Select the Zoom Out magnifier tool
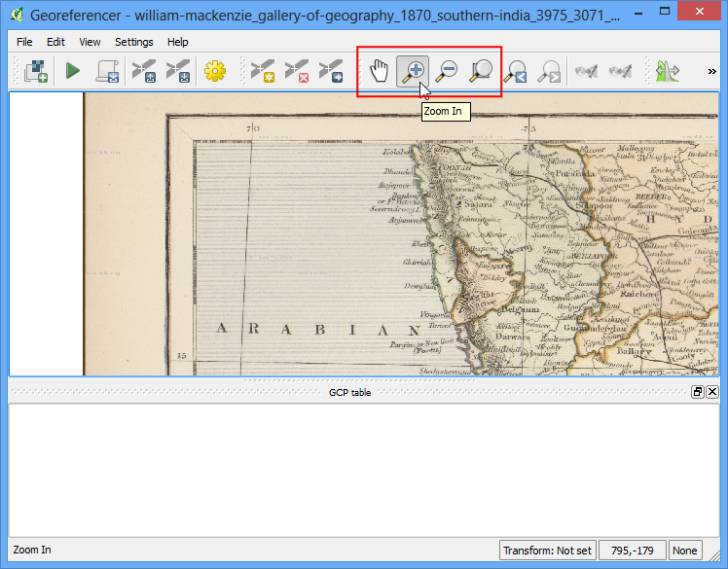This screenshot has height=569, width=728. pos(447,71)
